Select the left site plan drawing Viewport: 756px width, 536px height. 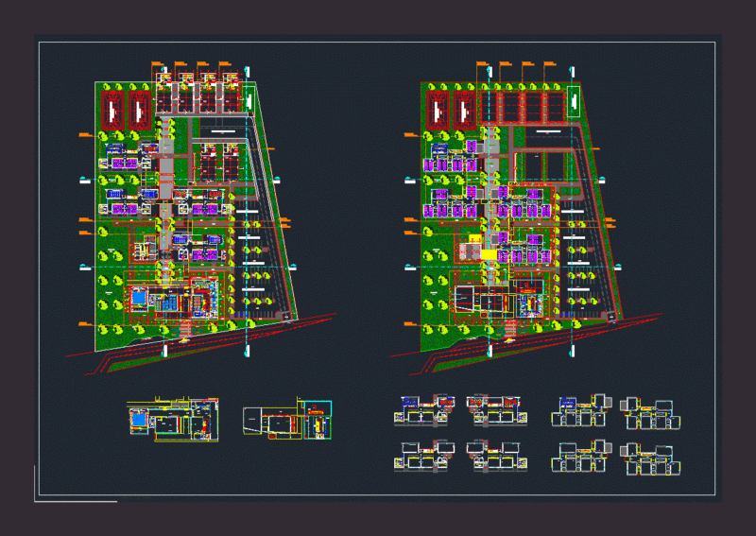(200, 218)
